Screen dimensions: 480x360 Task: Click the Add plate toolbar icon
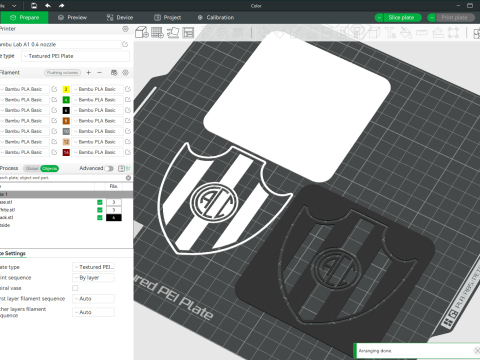pos(157,32)
